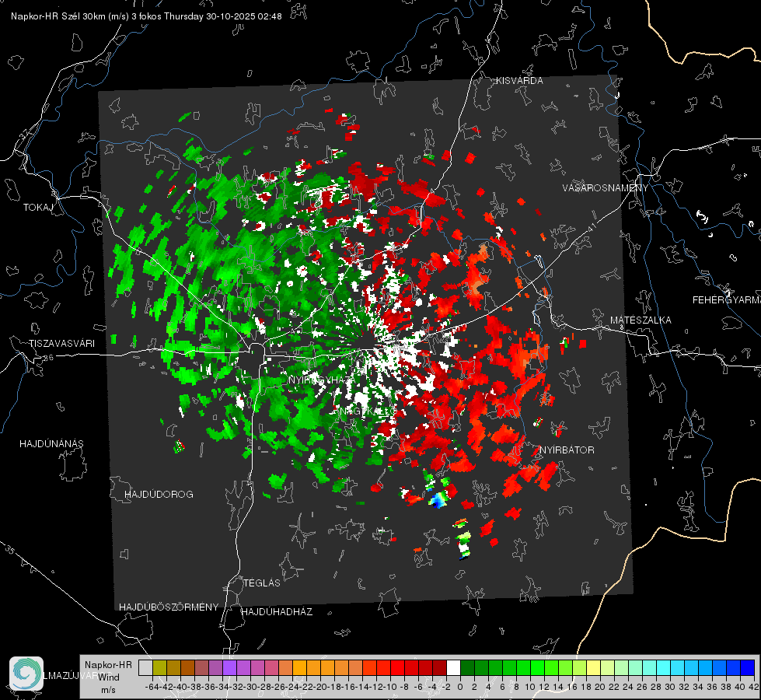Screen dimensions: 761x700
Task: Click the HAJDÚHADHÁZ town label
Action: 277,612
